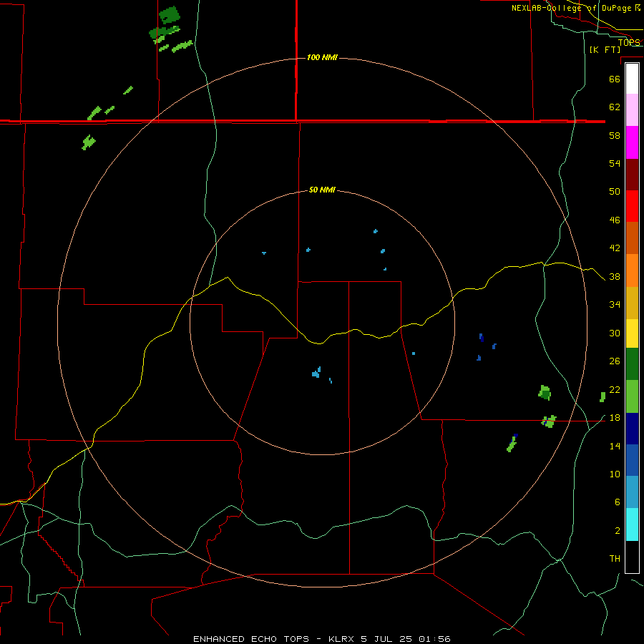
Task: Click the legend value '22'
Action: 615,389
